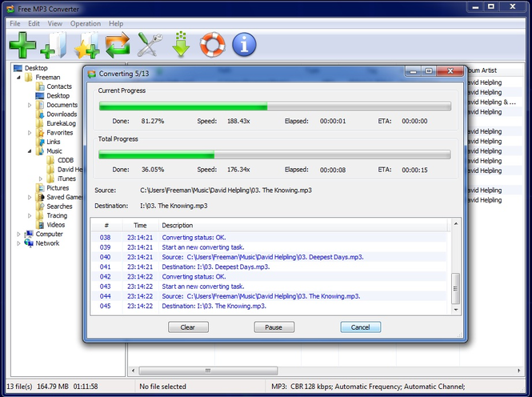This screenshot has height=397, width=532.
Task: Expand the Documents folder node
Action: tap(30, 105)
